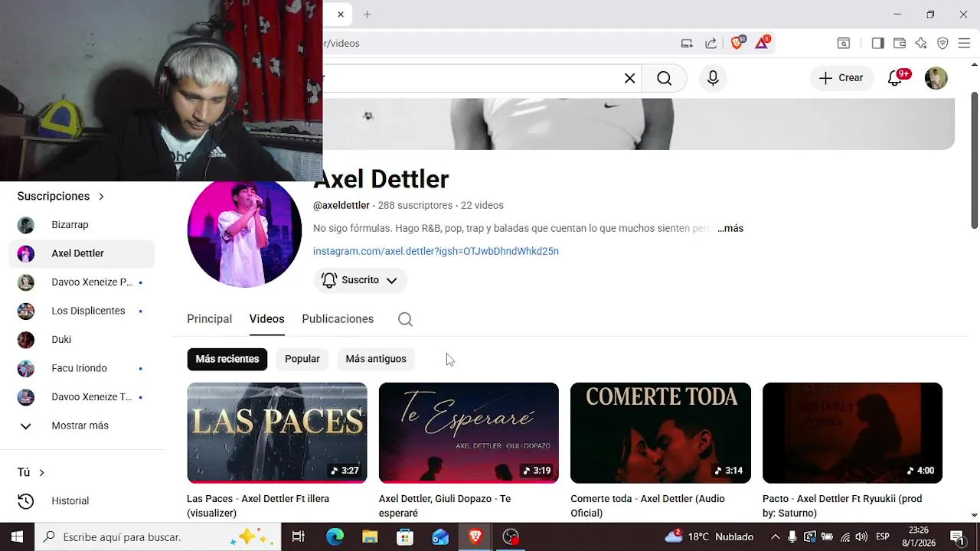Click the browser address bar URL
This screenshot has height=551, width=980.
click(x=341, y=44)
